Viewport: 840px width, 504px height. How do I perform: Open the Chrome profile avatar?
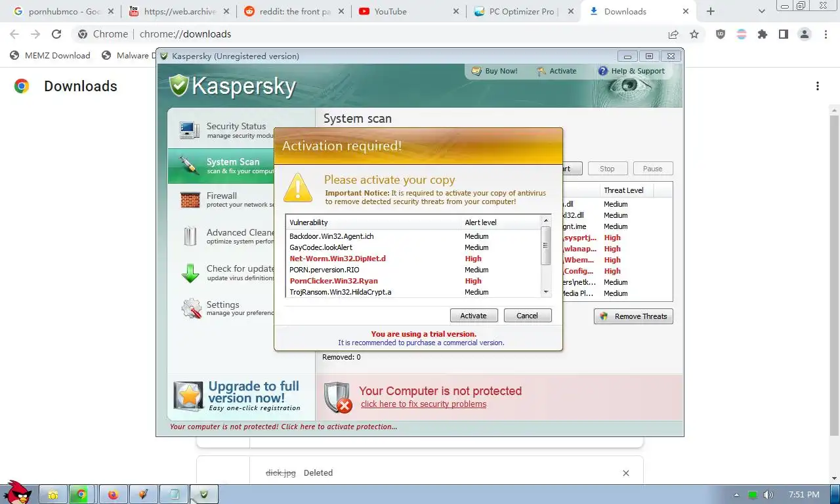pyautogui.click(x=805, y=34)
